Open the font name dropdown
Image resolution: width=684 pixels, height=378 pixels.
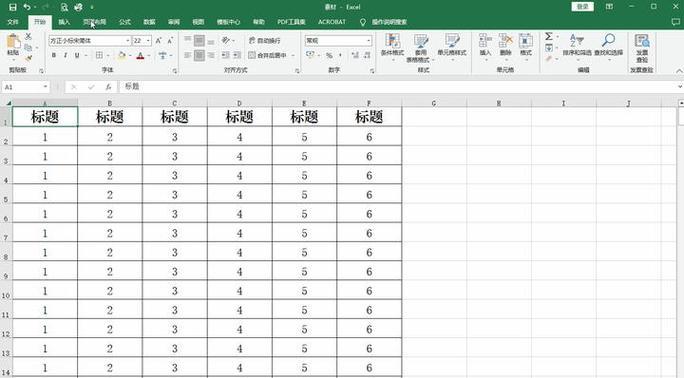click(x=127, y=41)
